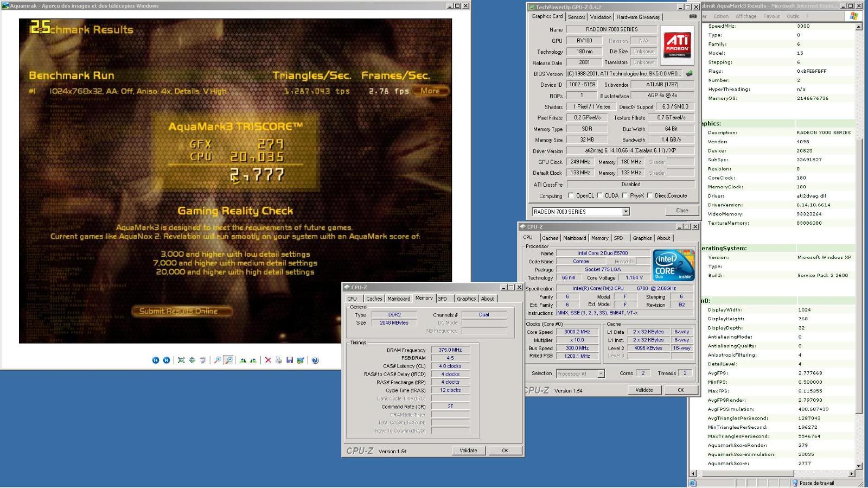The width and height of the screenshot is (868, 488).
Task: Click the Intel Core 2 Duo E6700 name field
Action: pyautogui.click(x=603, y=253)
